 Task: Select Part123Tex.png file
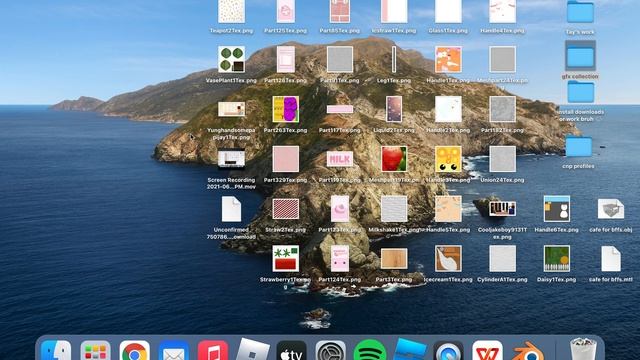pyautogui.click(x=340, y=209)
